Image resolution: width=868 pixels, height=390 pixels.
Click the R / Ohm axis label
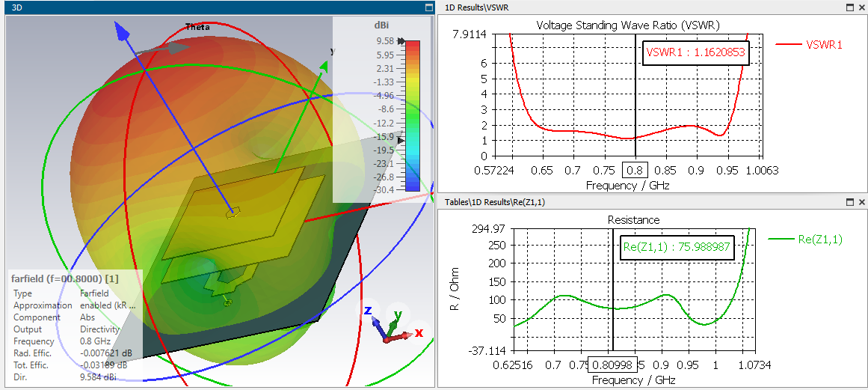(x=455, y=289)
